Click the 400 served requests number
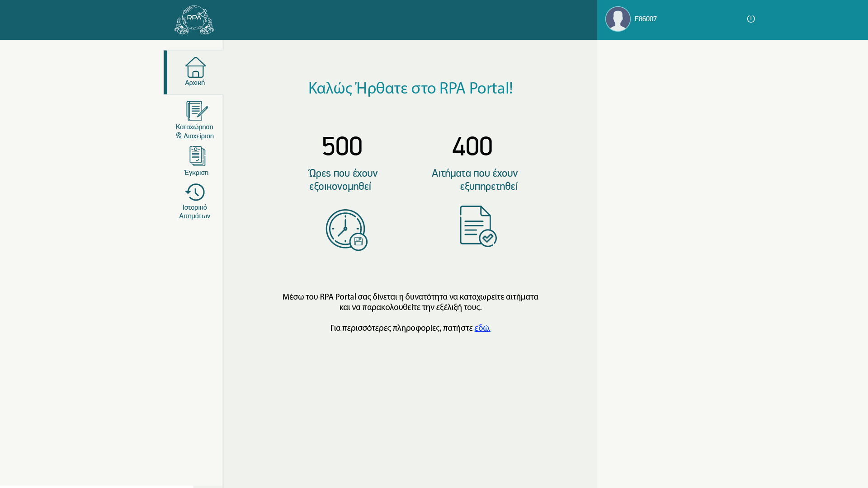This screenshot has width=868, height=488. coord(472,146)
